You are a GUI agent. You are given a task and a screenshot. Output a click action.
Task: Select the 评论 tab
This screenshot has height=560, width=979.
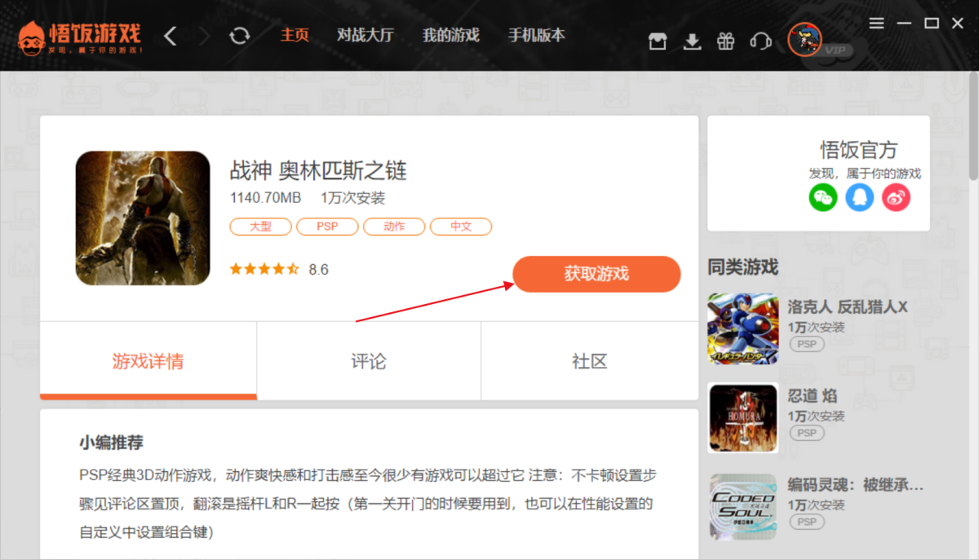click(x=369, y=361)
